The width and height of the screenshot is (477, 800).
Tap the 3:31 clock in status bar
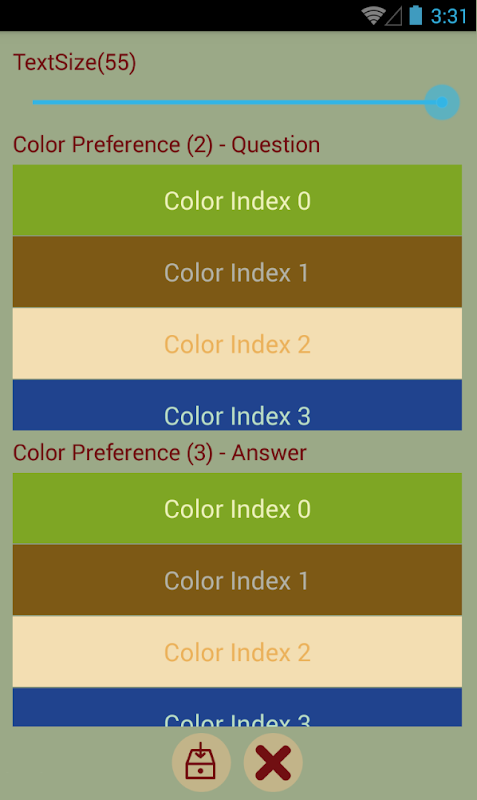coord(448,16)
